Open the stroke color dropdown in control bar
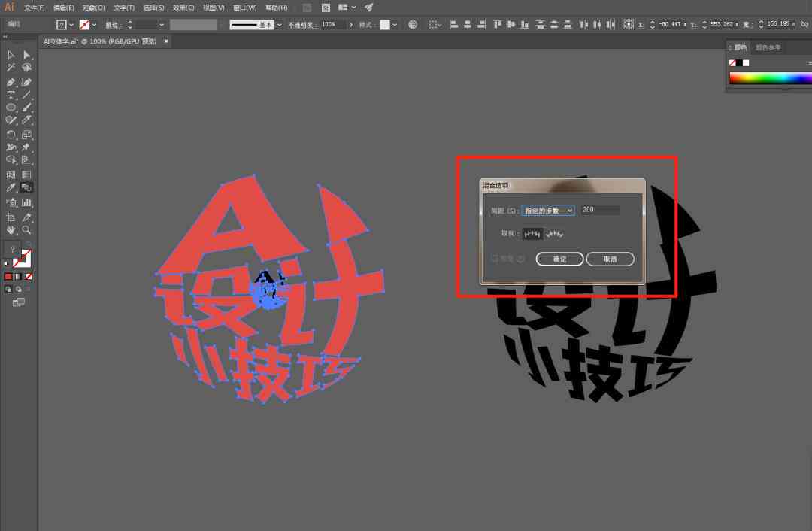 point(94,24)
